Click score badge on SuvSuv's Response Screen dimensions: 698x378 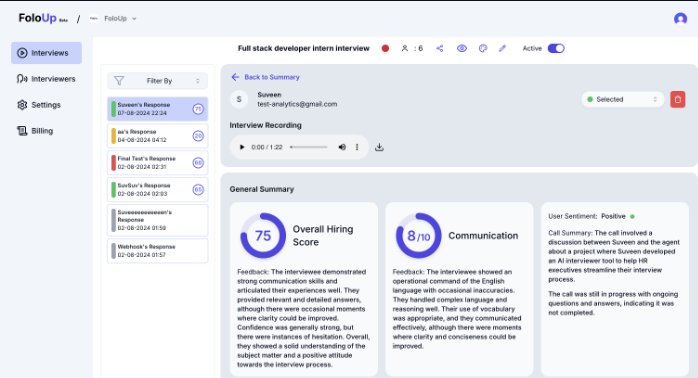pyautogui.click(x=198, y=190)
